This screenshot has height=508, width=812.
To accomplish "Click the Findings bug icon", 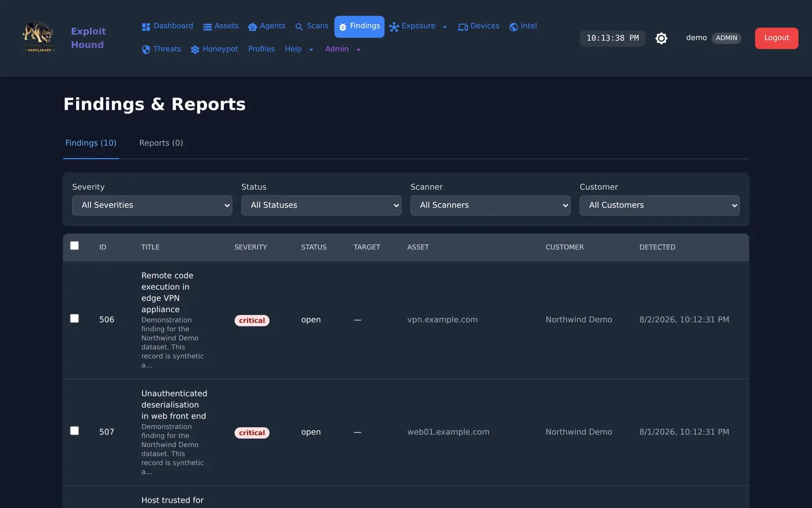I will (343, 27).
